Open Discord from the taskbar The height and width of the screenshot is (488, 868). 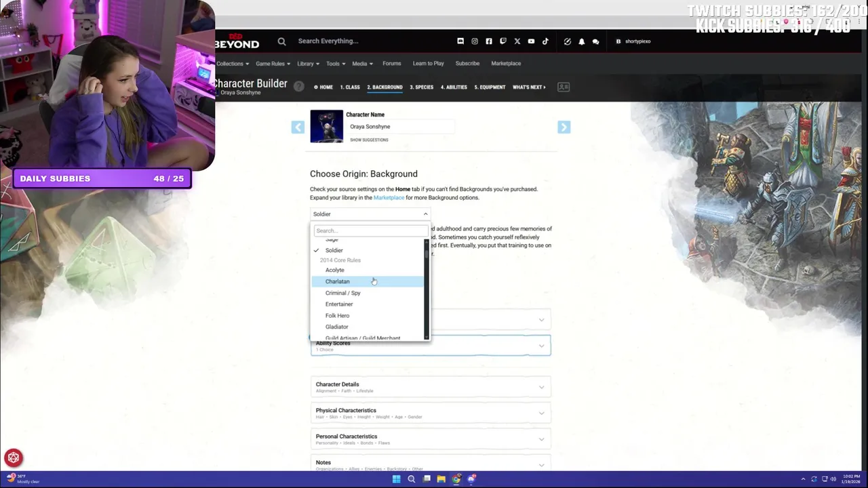471,479
